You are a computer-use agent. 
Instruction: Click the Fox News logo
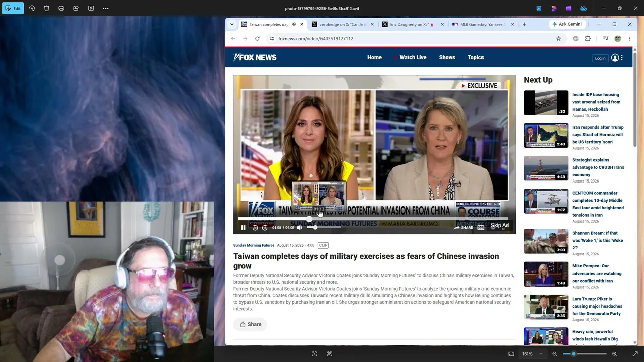coord(255,57)
